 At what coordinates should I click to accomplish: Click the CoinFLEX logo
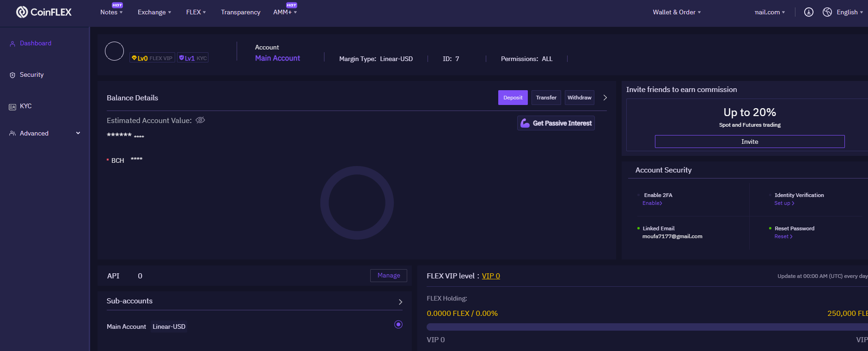point(44,12)
